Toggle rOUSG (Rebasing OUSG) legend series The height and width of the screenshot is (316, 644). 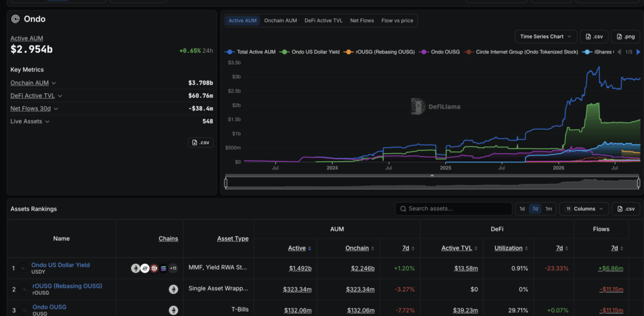(379, 52)
